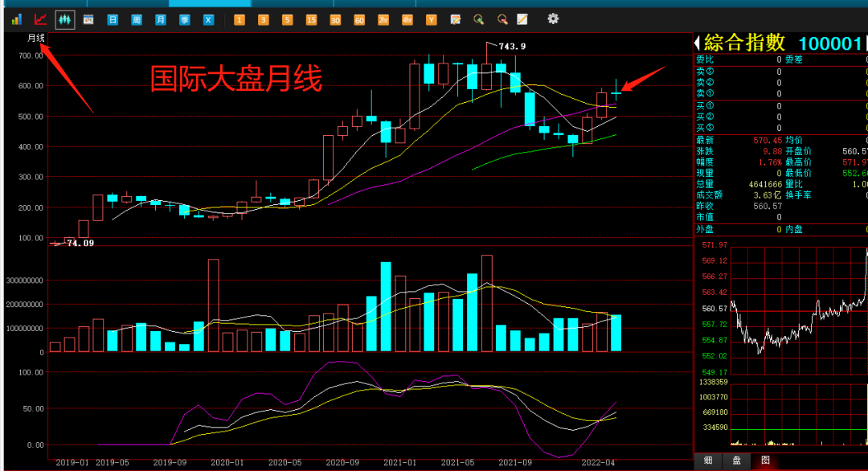Zoom in with the green magnifier
The height and width of the screenshot is (471, 868).
click(x=479, y=20)
